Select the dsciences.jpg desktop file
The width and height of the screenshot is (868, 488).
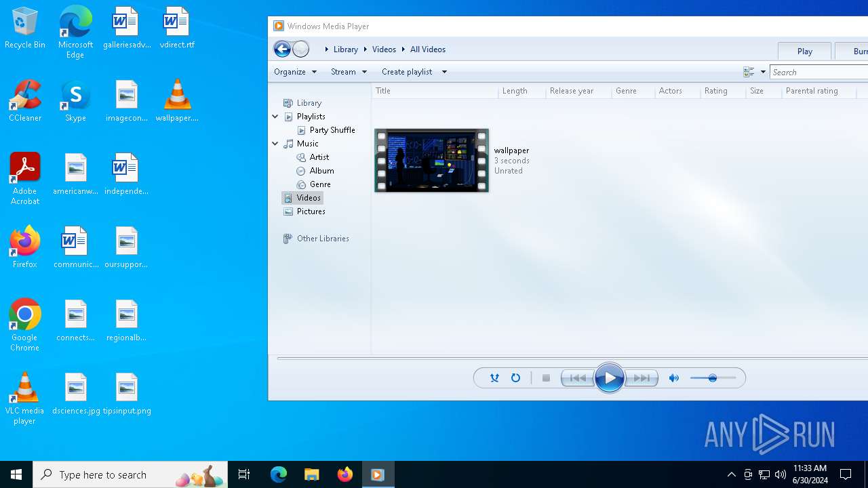(x=76, y=394)
